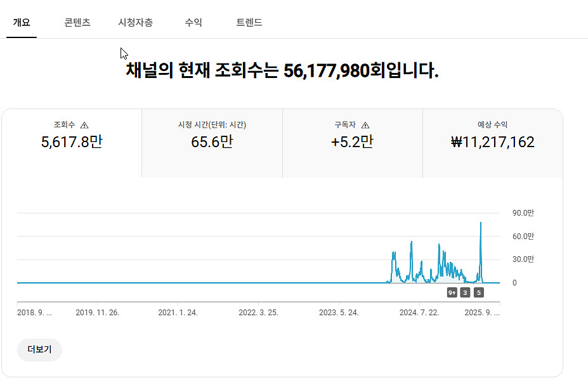Click the 2021. 1. 24. date axis label
Image resolution: width=588 pixels, height=385 pixels.
(178, 313)
